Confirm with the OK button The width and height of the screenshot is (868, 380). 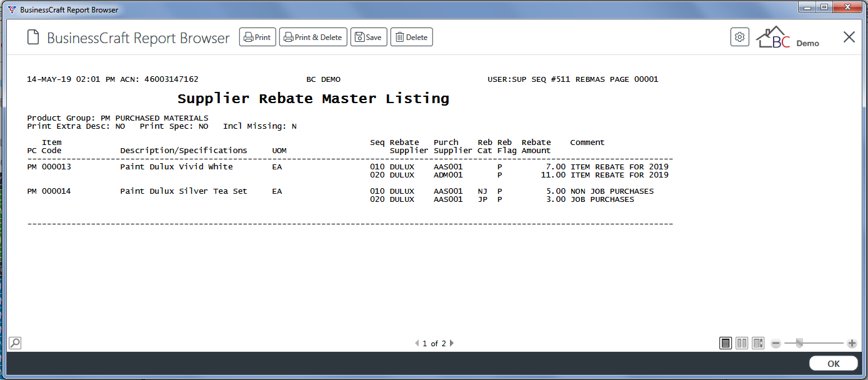pos(834,364)
